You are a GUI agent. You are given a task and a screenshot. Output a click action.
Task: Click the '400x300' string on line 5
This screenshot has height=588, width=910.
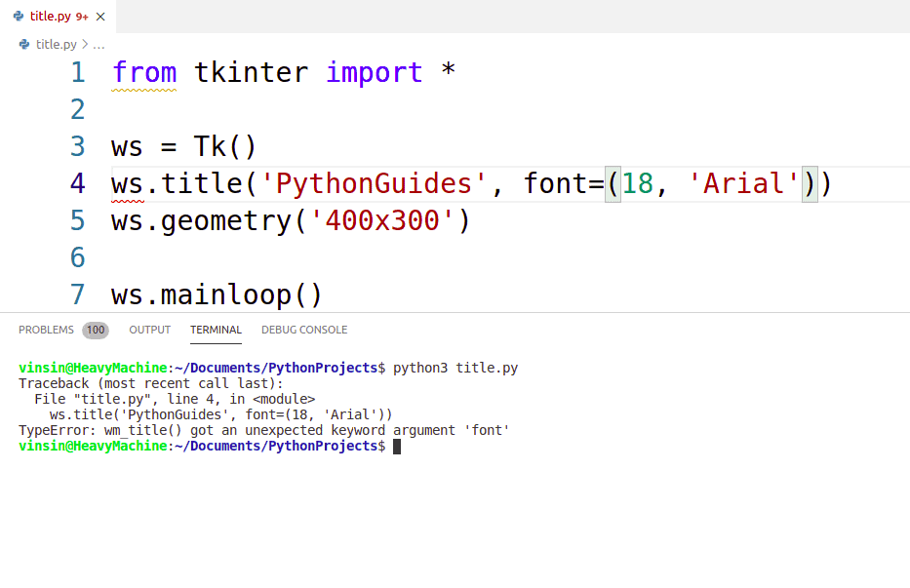382,221
